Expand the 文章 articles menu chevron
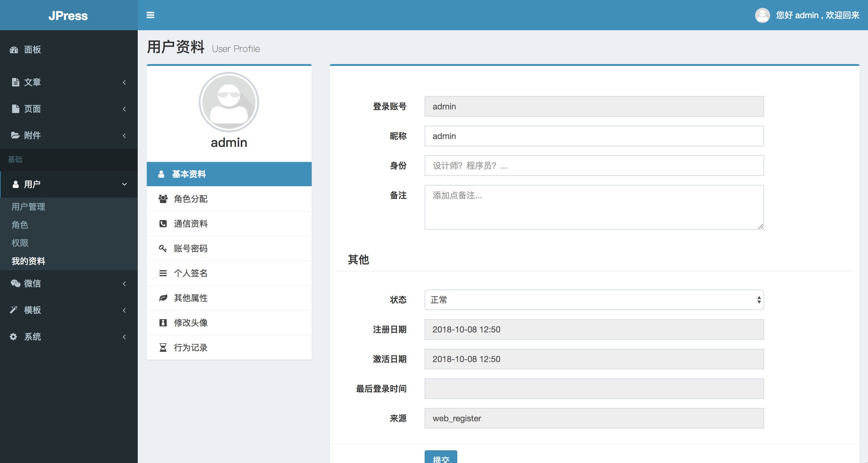 click(x=124, y=82)
